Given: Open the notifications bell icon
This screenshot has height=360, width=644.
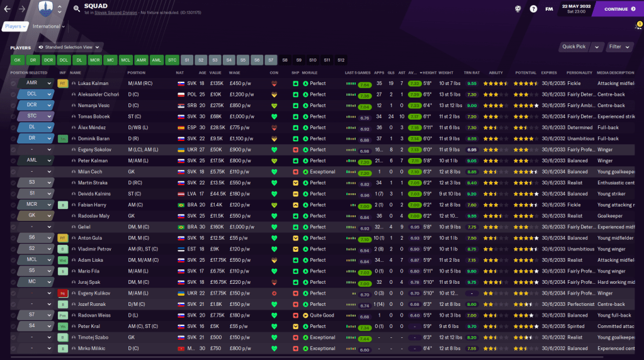Looking at the screenshot, I should [x=637, y=26].
